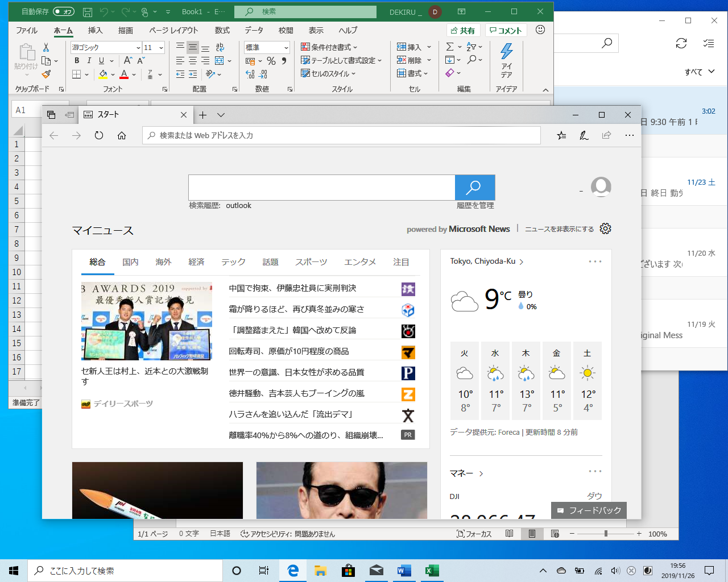Open the ページ レイアウト tab in Excel
728x582 pixels.
(x=173, y=30)
